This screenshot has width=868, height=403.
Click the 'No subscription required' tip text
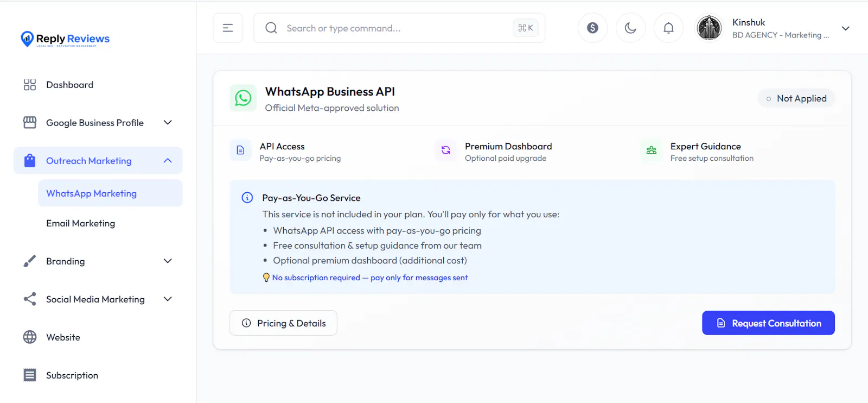click(370, 278)
